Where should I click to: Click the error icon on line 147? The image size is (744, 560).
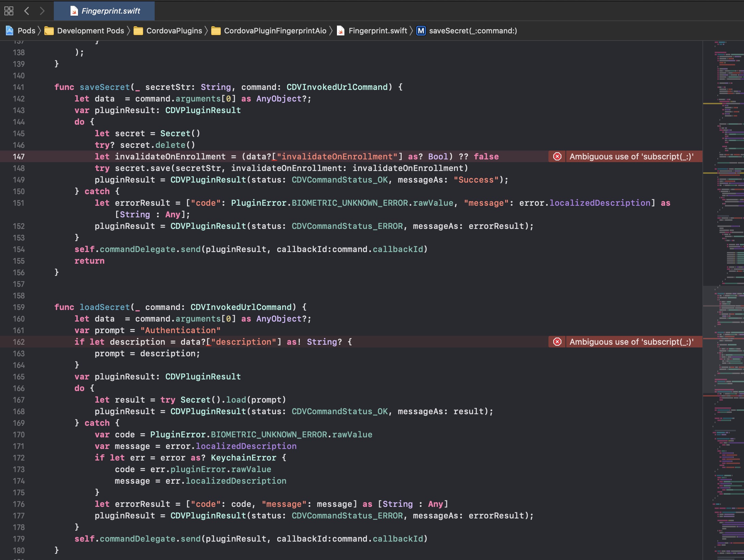(x=557, y=157)
